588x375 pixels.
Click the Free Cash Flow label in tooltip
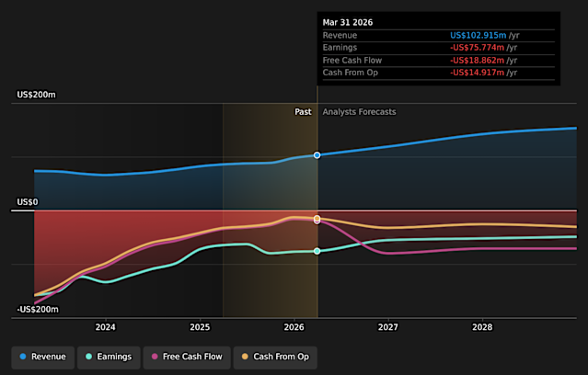click(x=352, y=61)
